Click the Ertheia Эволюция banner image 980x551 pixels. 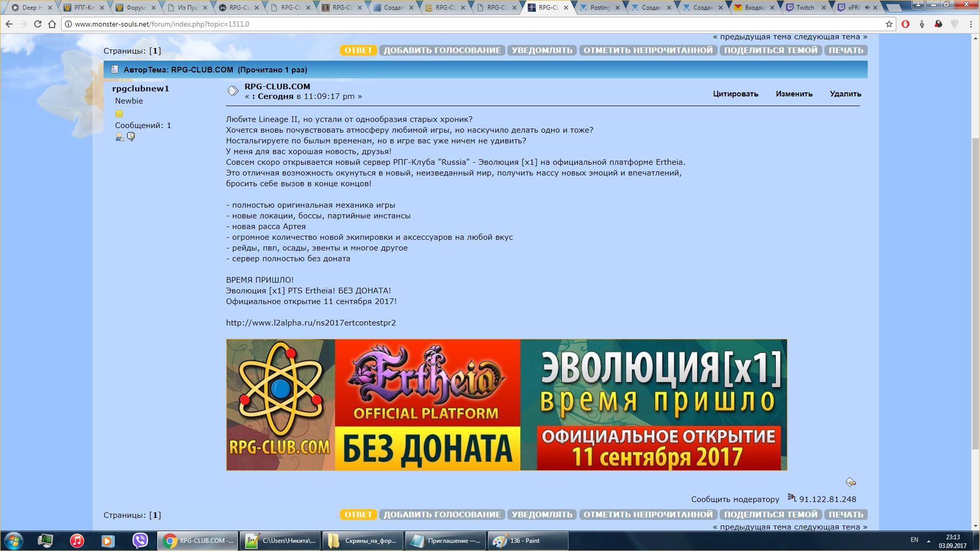pyautogui.click(x=506, y=405)
